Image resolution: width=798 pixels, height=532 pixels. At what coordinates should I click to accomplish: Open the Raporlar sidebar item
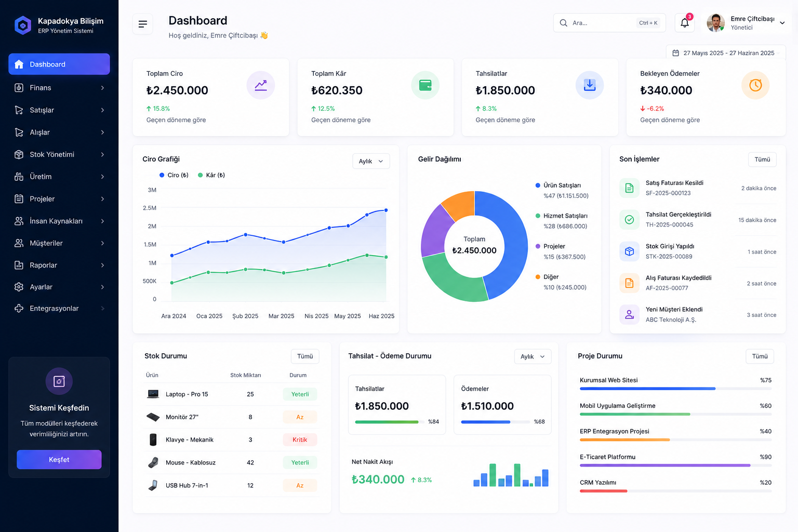pos(59,265)
